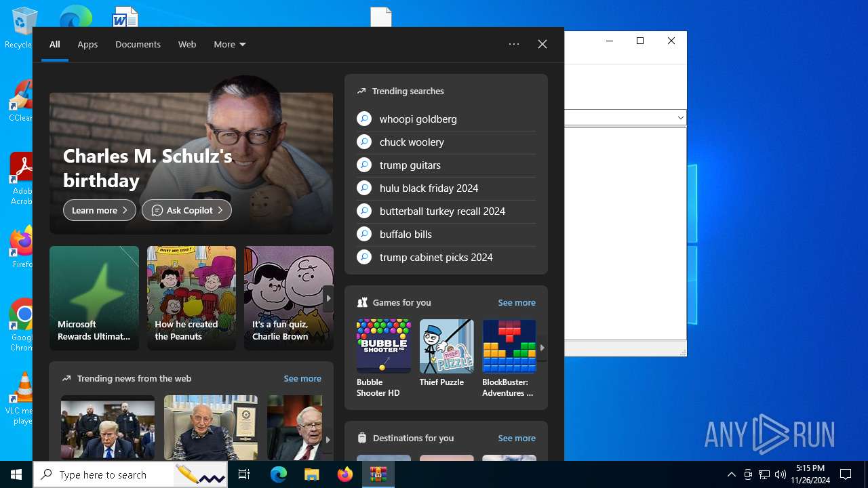This screenshot has width=868, height=488.
Task: Advance the games carousel arrow
Action: click(x=542, y=348)
